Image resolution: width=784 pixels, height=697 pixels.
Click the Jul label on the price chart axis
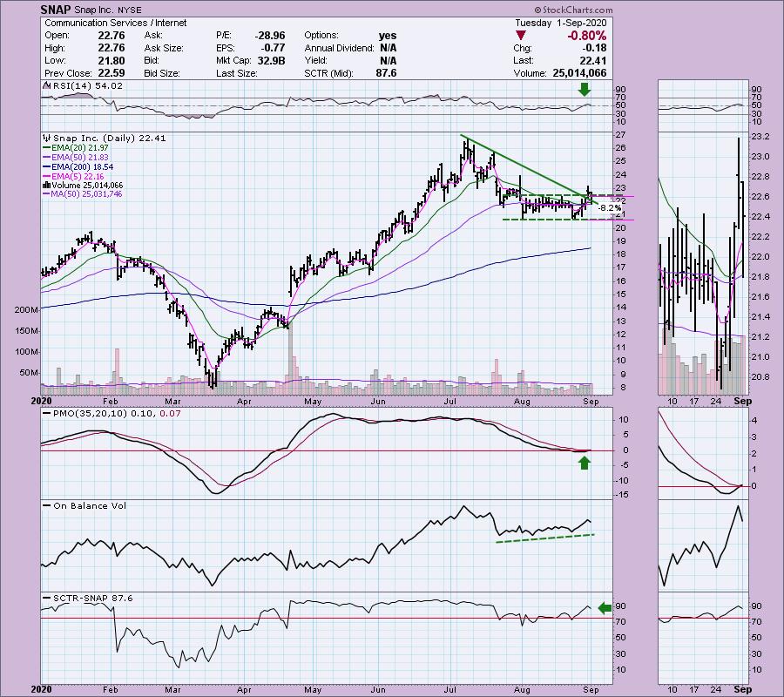point(451,402)
